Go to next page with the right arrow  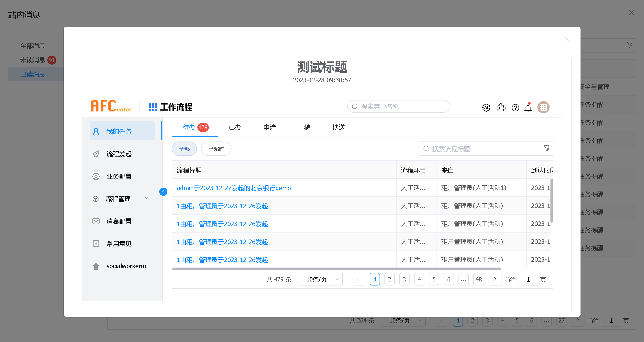(495, 279)
